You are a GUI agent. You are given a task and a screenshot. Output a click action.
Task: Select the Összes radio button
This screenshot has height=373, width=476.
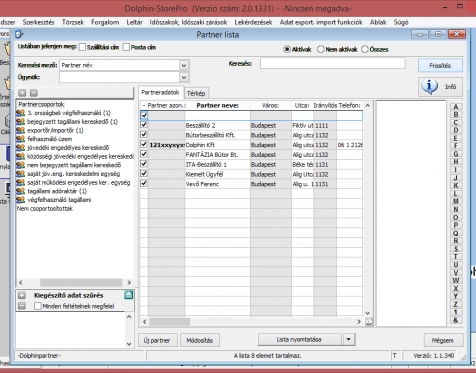point(365,49)
